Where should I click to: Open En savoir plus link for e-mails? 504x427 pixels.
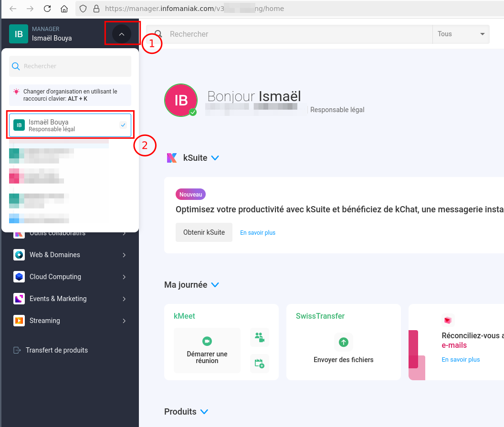(x=461, y=360)
